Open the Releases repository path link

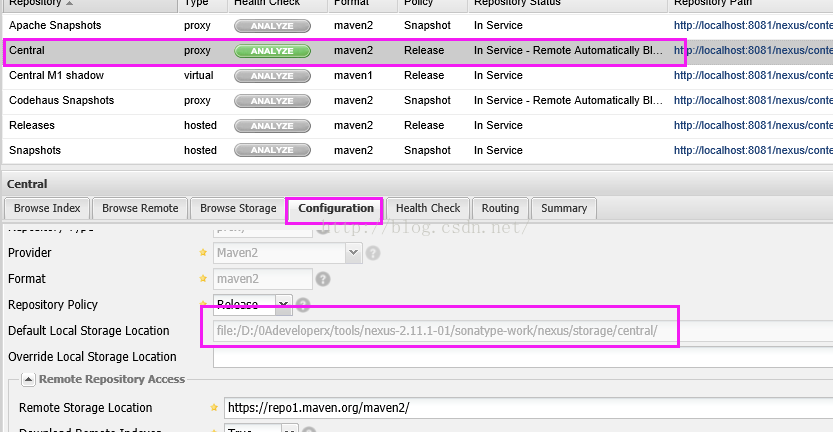point(753,125)
